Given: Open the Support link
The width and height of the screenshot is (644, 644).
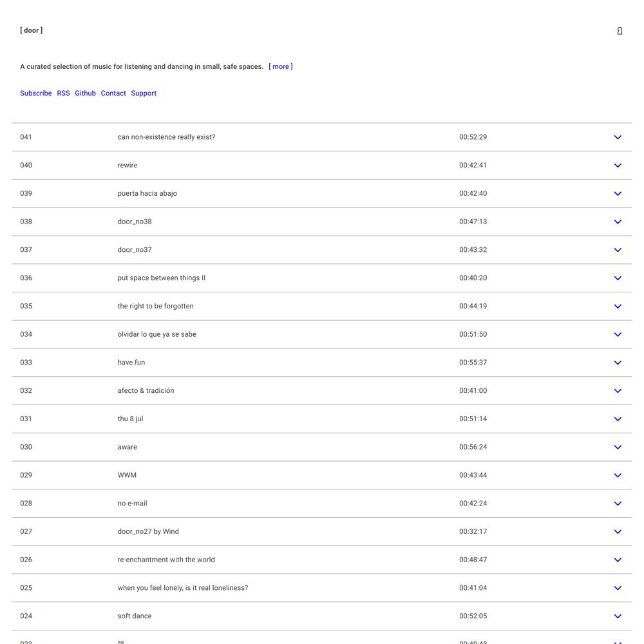Looking at the screenshot, I should pos(144,93).
